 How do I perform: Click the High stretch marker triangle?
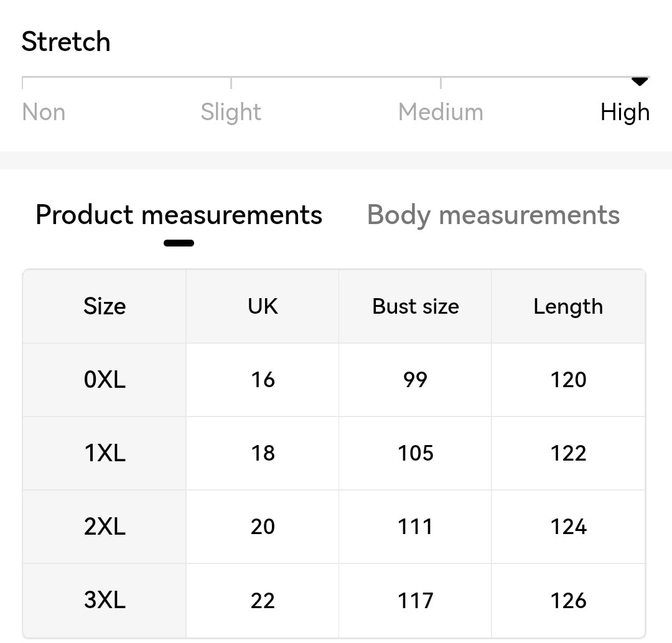click(640, 81)
